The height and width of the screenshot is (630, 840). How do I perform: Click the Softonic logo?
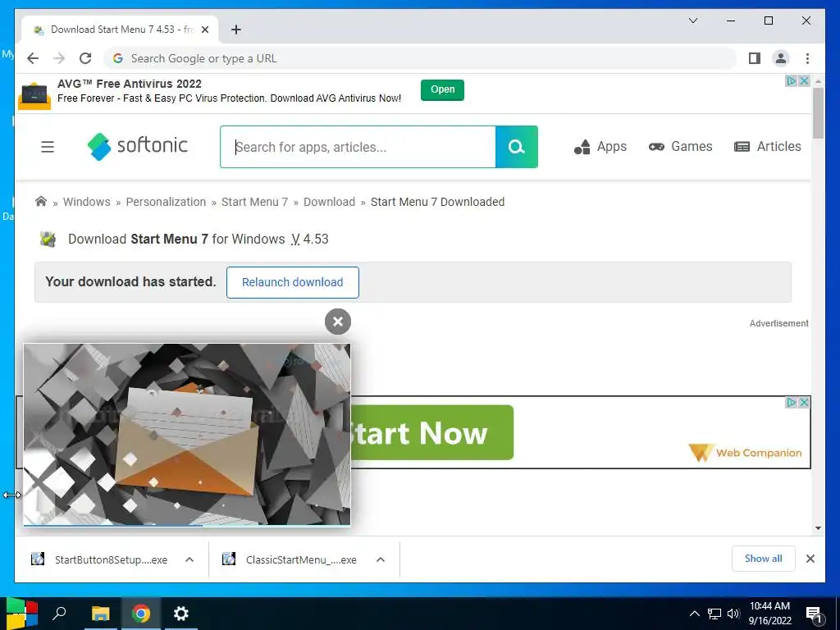[x=138, y=146]
